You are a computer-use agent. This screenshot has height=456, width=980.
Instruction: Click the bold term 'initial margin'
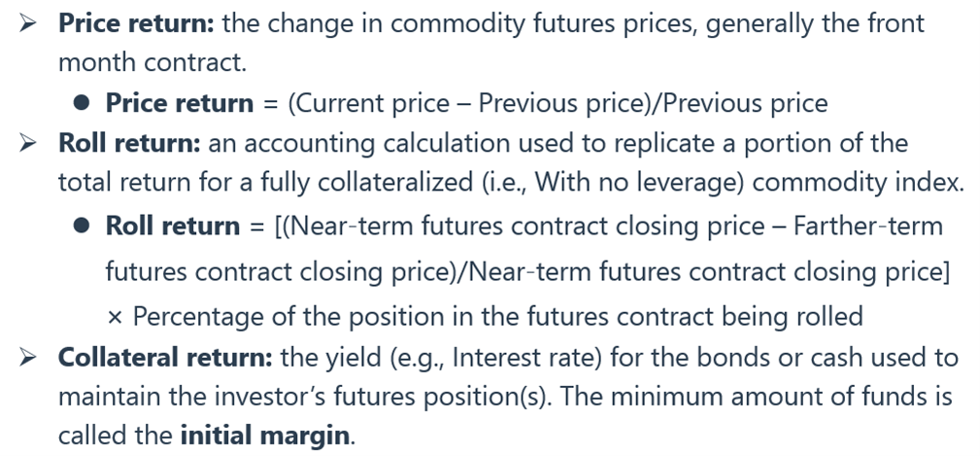pyautogui.click(x=264, y=436)
